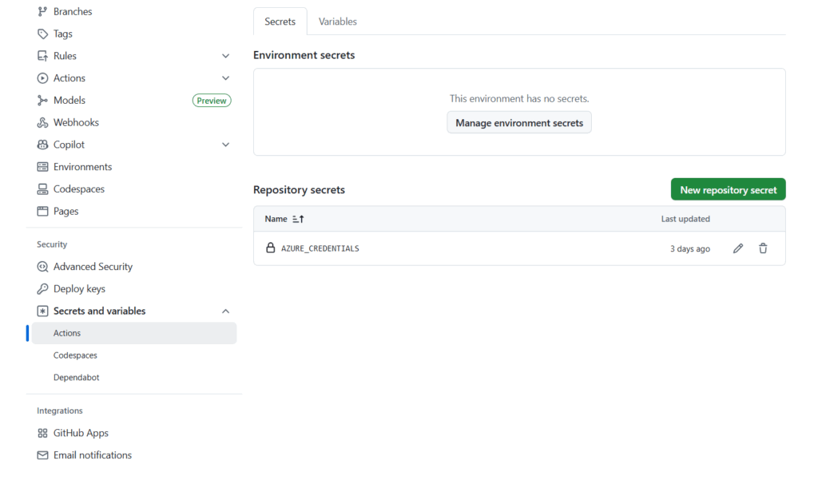Open the Tags settings link
Image resolution: width=818 pixels, height=504 pixels.
tap(62, 34)
